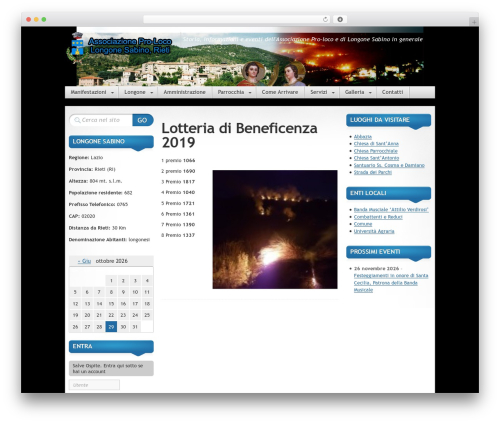Viewport: 500px width, 423px height.
Task: Click the site header banner image
Action: [x=250, y=57]
